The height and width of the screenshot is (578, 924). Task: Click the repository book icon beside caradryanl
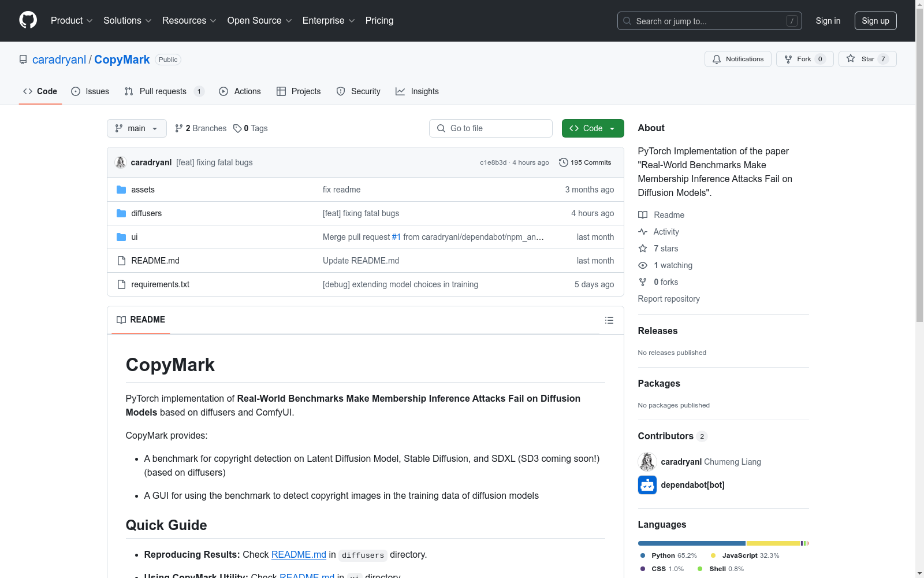pyautogui.click(x=23, y=60)
